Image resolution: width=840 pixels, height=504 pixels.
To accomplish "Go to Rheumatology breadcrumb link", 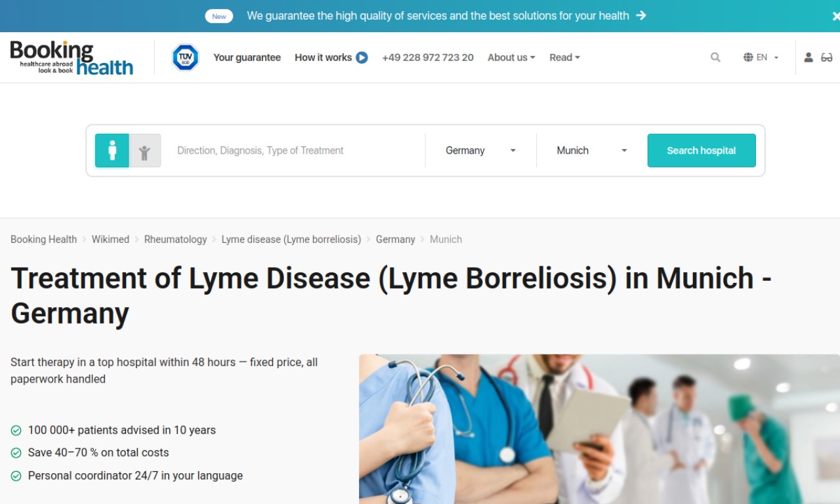I will [x=175, y=240].
